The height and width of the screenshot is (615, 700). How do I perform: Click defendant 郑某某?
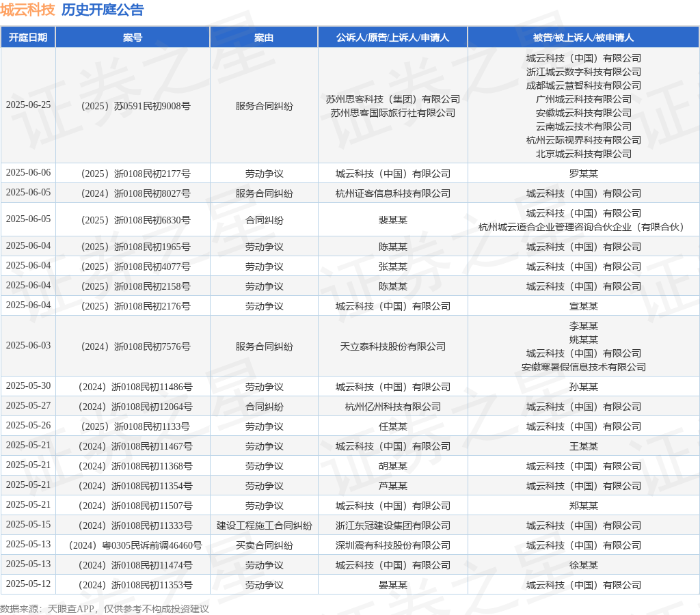[584, 506]
